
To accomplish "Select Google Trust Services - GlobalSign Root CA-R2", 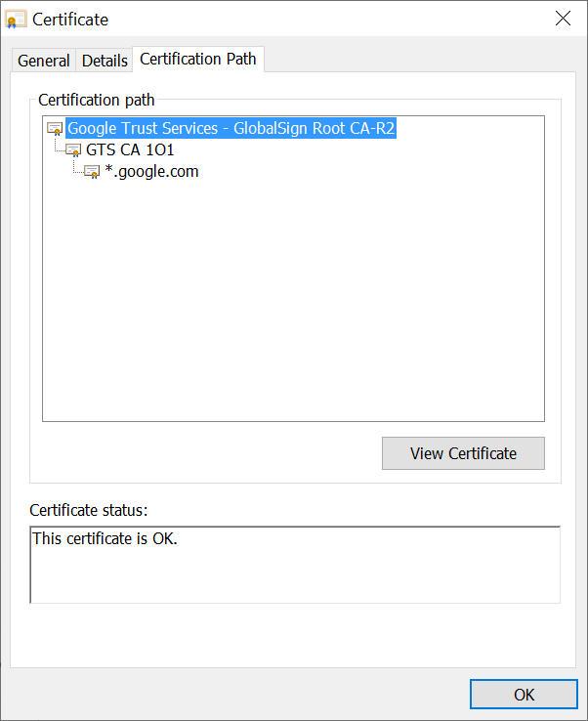I will 231,128.
